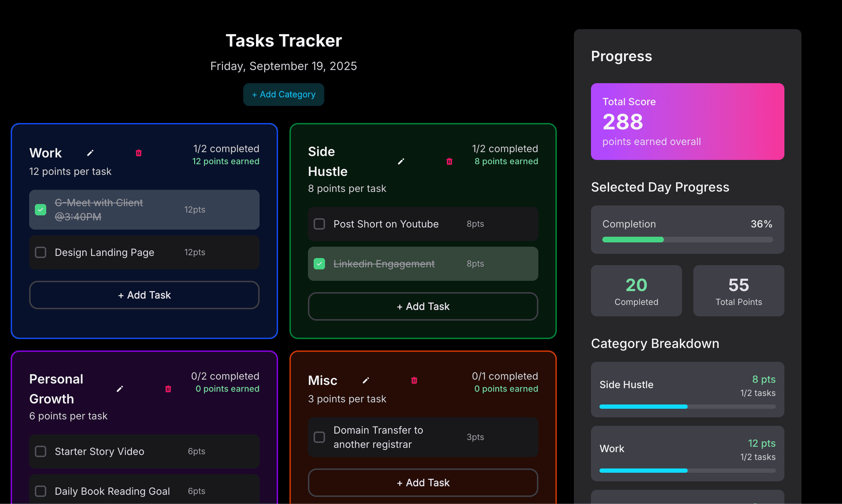
Task: Mark Post Short on Youtube complete
Action: [319, 224]
